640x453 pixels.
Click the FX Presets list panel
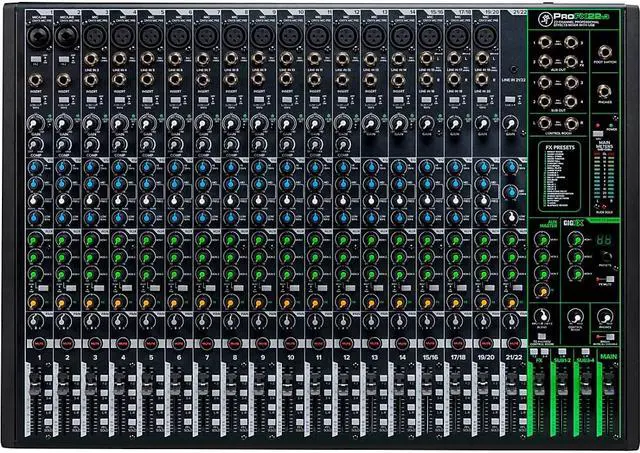pos(560,177)
